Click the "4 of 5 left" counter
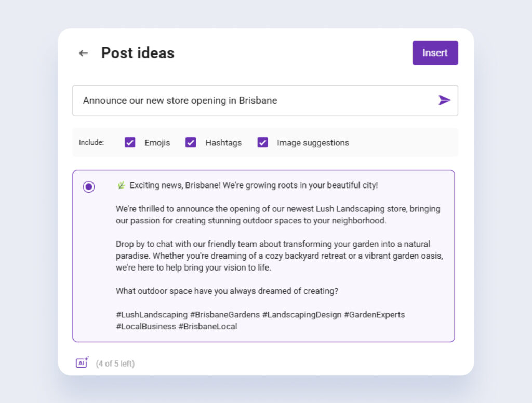Screen dimensions: 532x403 point(115,364)
